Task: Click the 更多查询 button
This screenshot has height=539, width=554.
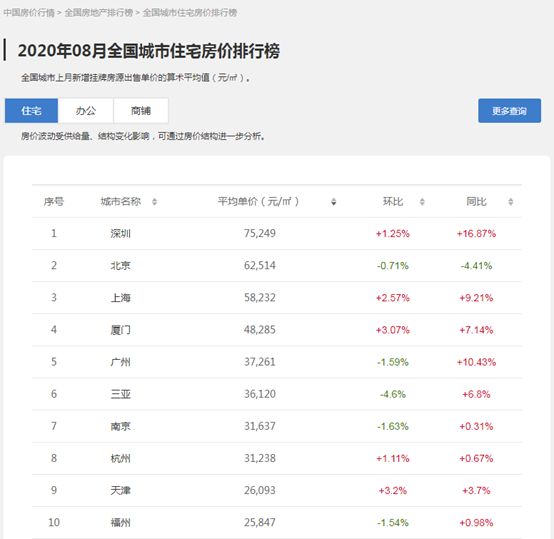Action: coord(509,111)
